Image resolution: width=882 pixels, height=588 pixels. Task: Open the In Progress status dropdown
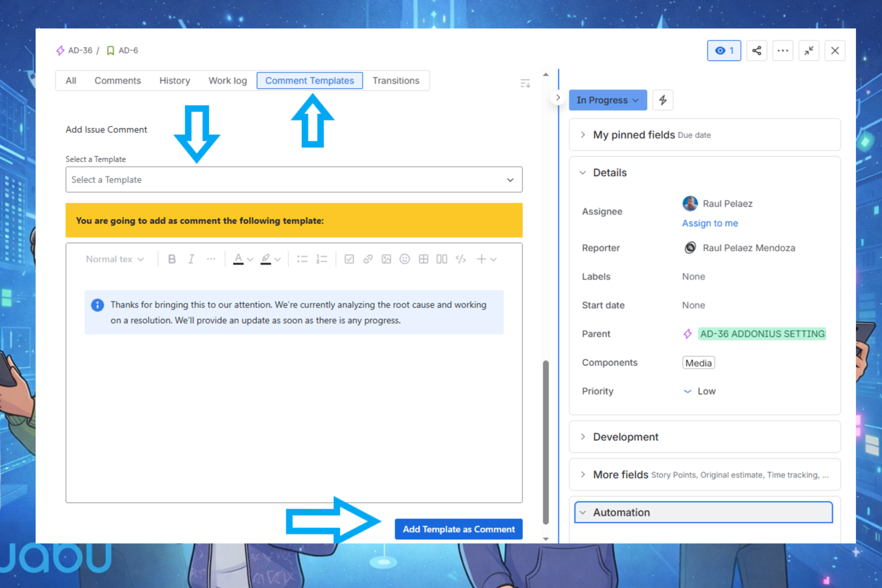pyautogui.click(x=608, y=100)
